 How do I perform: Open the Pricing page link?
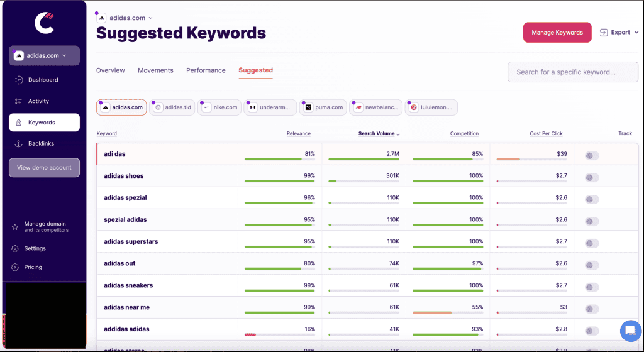33,267
